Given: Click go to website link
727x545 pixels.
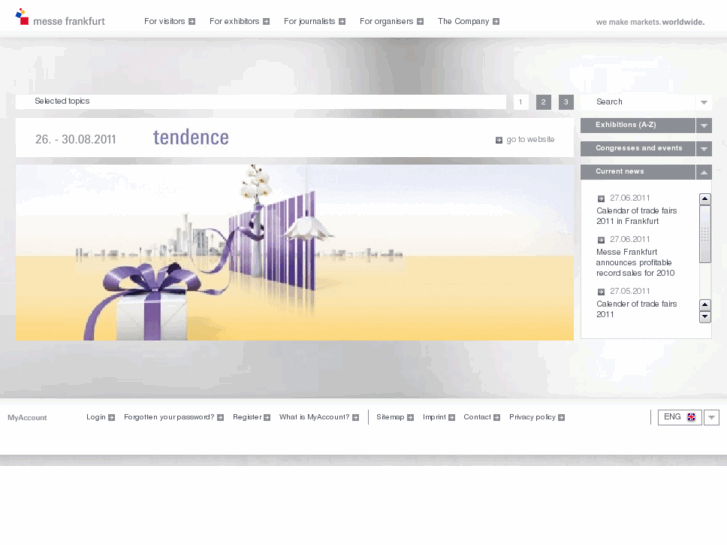Looking at the screenshot, I should click(x=530, y=139).
